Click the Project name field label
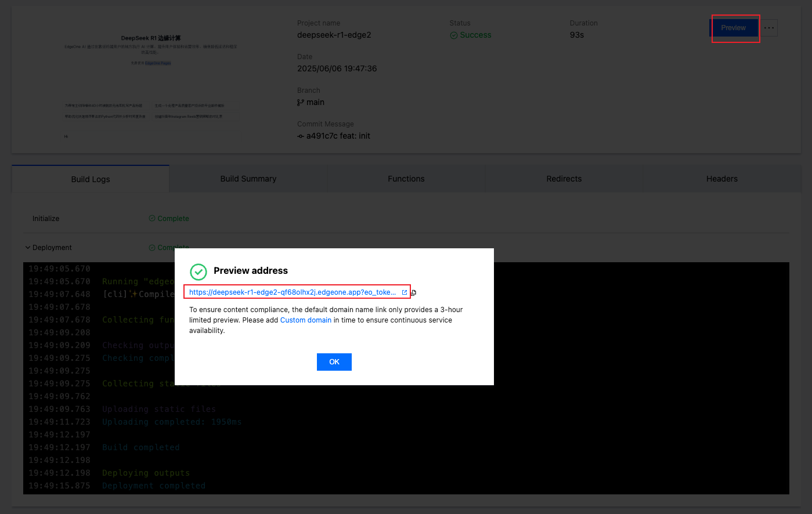The width and height of the screenshot is (812, 514). coord(319,23)
